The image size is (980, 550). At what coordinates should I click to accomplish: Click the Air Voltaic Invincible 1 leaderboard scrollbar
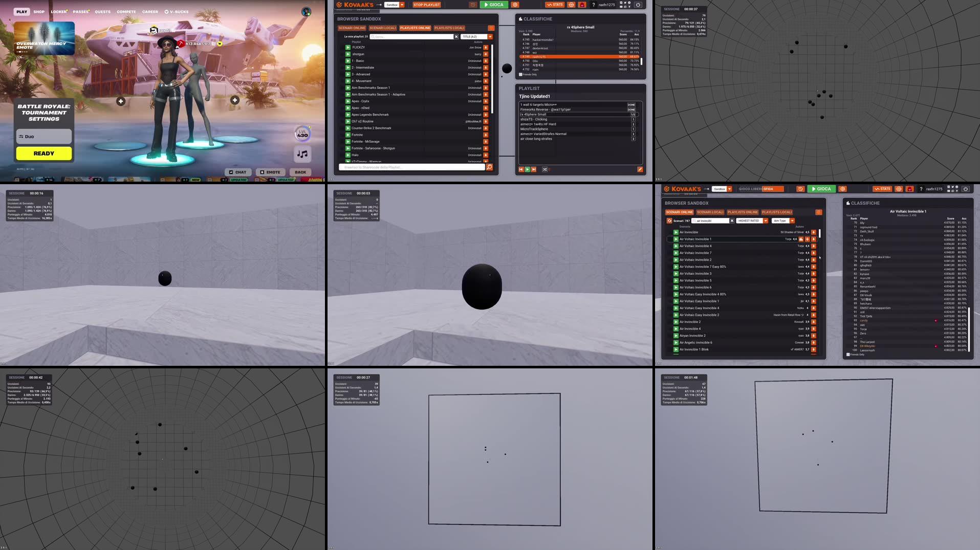click(x=968, y=330)
